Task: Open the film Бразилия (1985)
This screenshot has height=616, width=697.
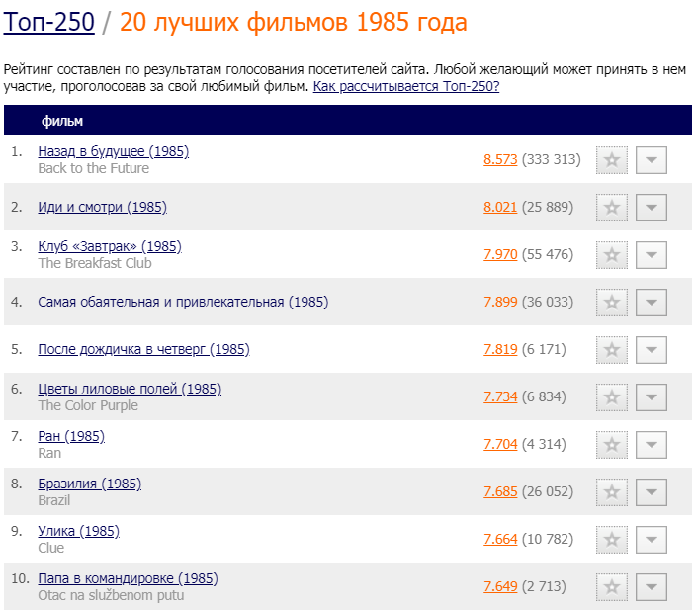Action: click(x=89, y=484)
